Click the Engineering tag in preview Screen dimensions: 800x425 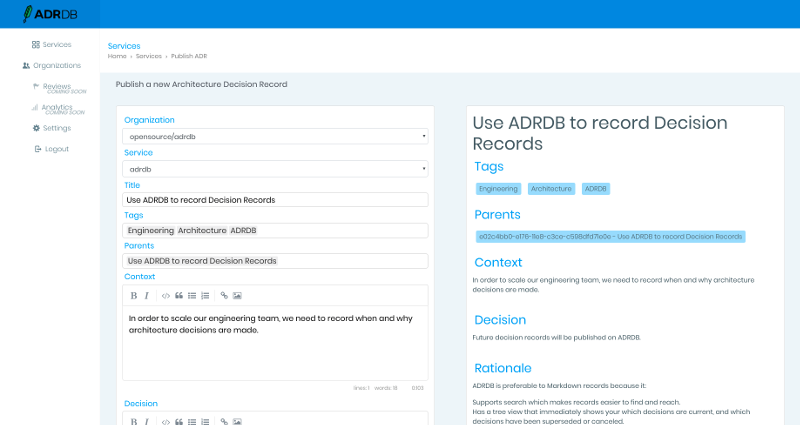(498, 189)
